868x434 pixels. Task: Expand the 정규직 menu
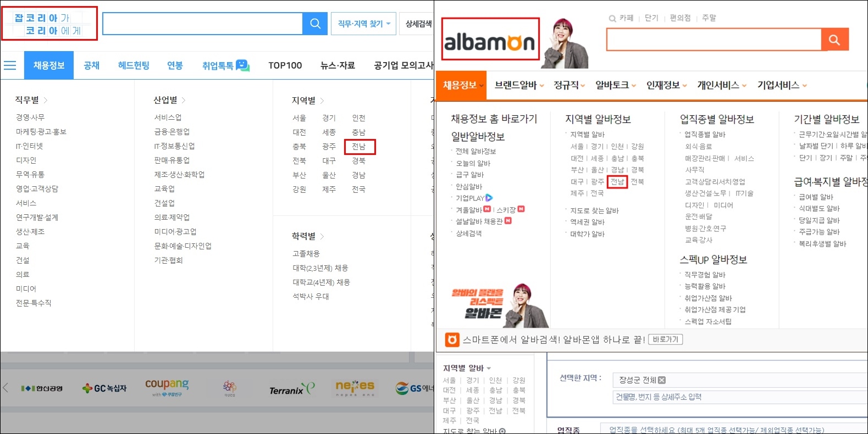point(569,85)
